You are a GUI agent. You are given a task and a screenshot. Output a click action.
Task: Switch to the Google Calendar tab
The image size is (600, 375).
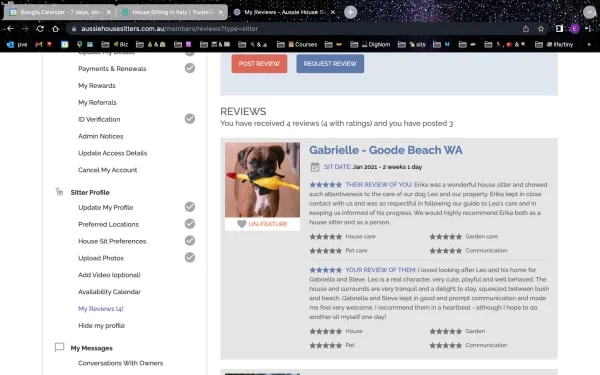tap(60, 12)
